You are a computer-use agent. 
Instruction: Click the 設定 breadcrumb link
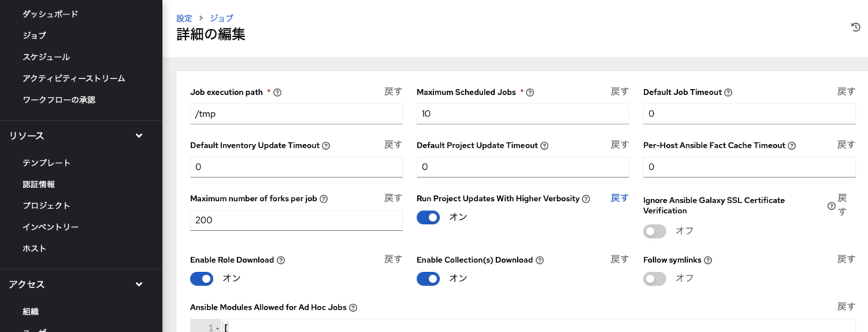coord(184,18)
